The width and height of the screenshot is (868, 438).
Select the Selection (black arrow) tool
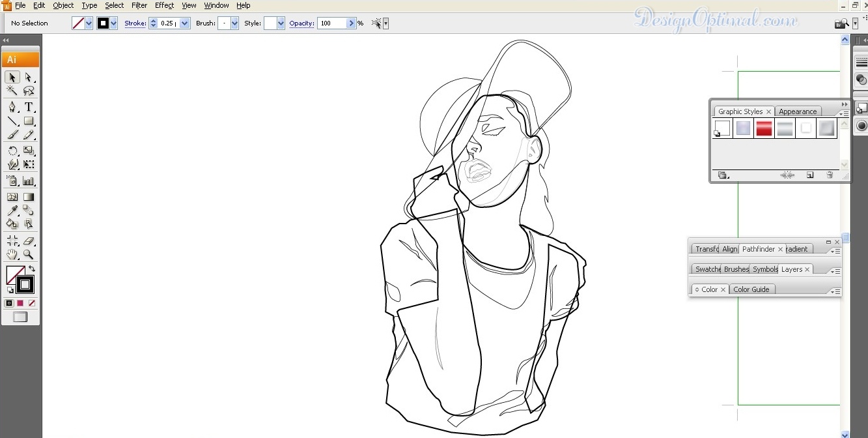click(x=12, y=77)
